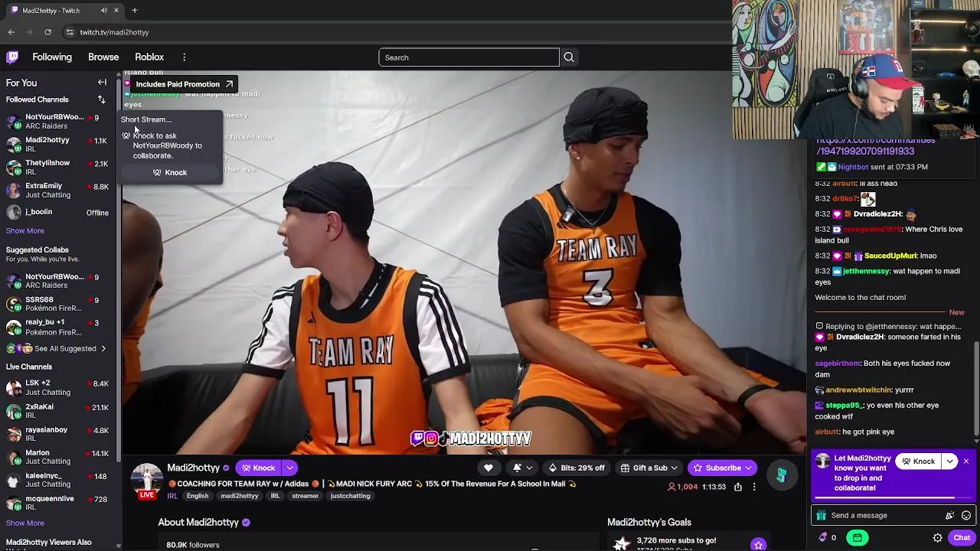Open the offline j_boolin channel
The height and width of the screenshot is (551, 980).
(57, 212)
